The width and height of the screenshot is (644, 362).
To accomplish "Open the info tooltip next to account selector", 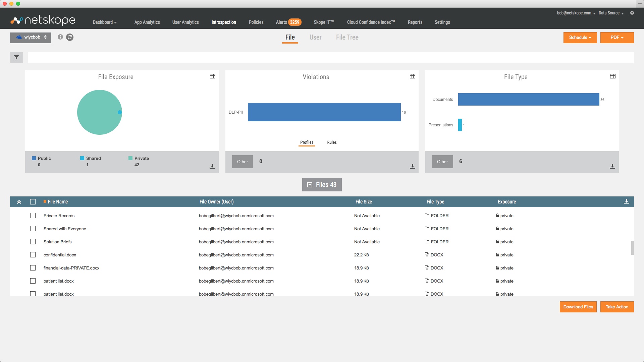I will [x=60, y=38].
